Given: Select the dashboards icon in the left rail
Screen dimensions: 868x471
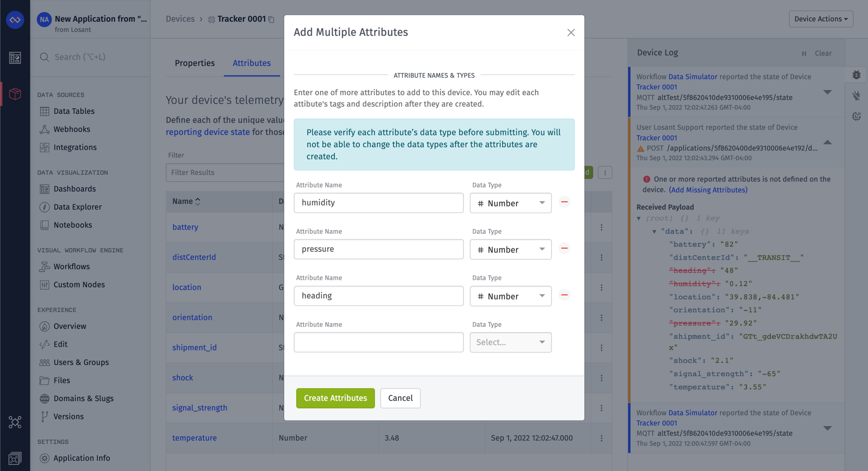Looking at the screenshot, I should (x=15, y=58).
